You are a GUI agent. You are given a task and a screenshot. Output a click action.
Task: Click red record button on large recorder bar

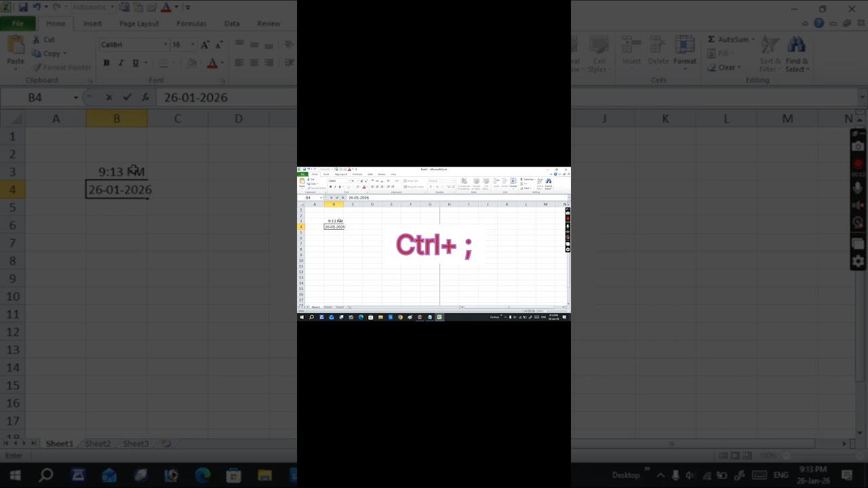click(x=858, y=163)
